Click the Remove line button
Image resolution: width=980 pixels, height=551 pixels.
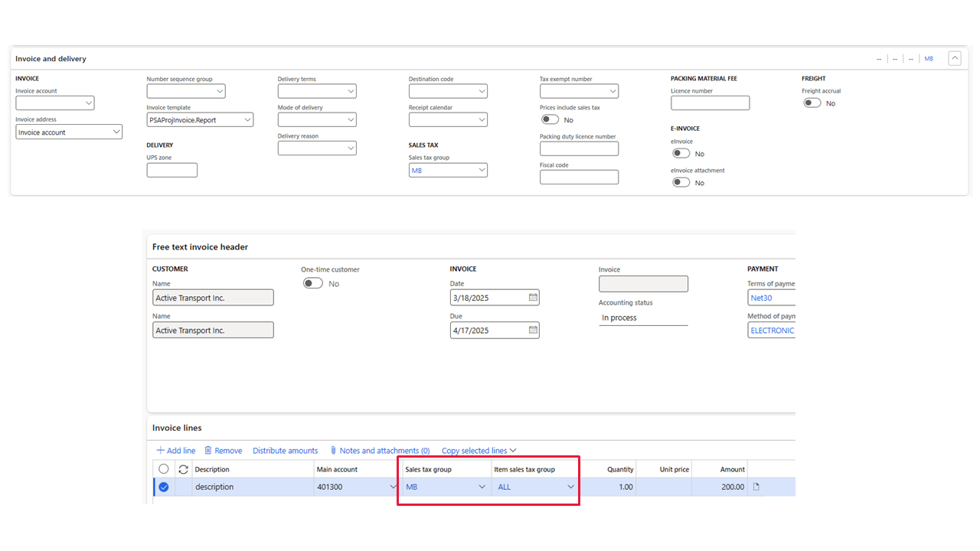click(x=223, y=451)
